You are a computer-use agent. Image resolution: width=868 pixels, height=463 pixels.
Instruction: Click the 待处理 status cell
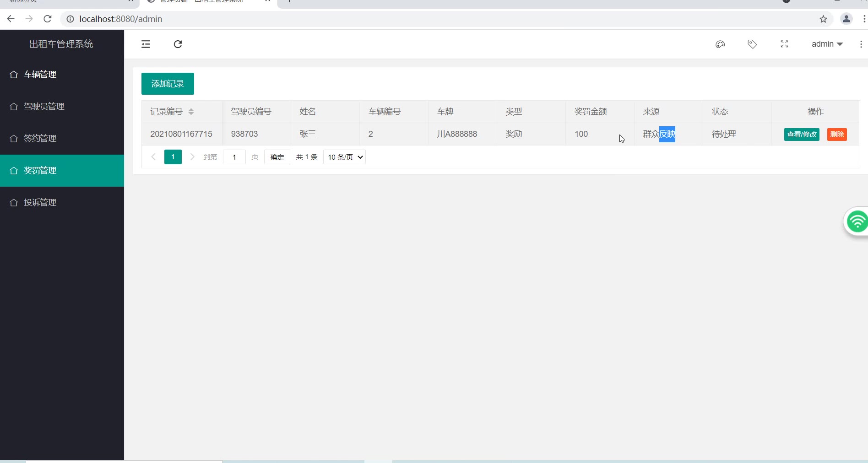click(x=737, y=134)
